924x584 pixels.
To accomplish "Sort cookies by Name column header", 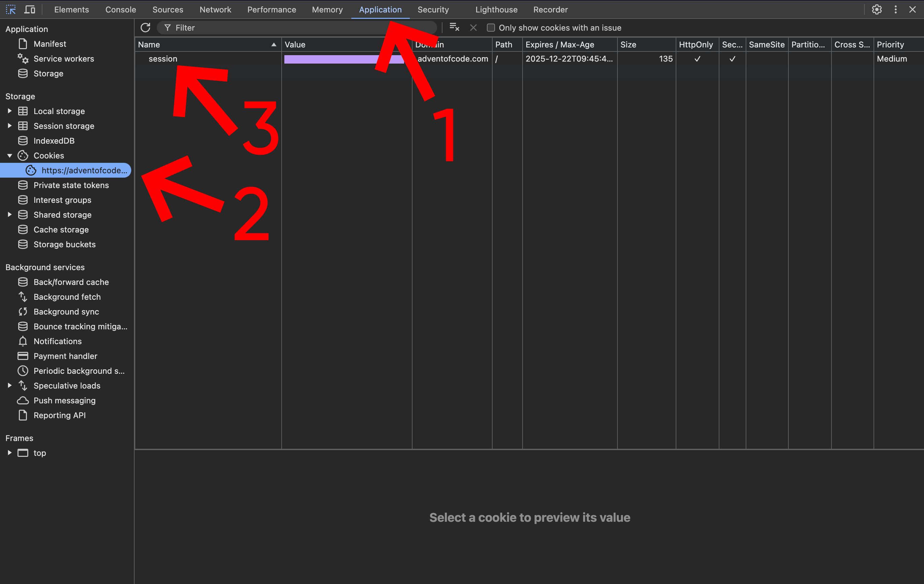I will coord(208,44).
